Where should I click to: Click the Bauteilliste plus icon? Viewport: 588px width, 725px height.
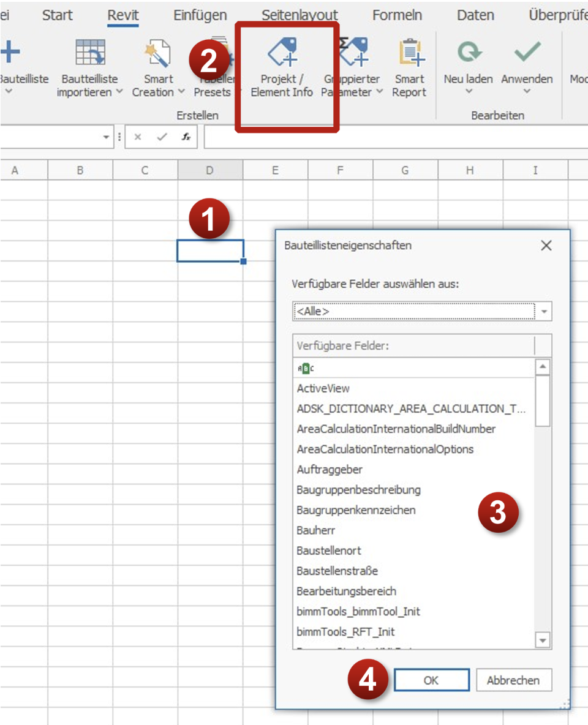tap(10, 52)
